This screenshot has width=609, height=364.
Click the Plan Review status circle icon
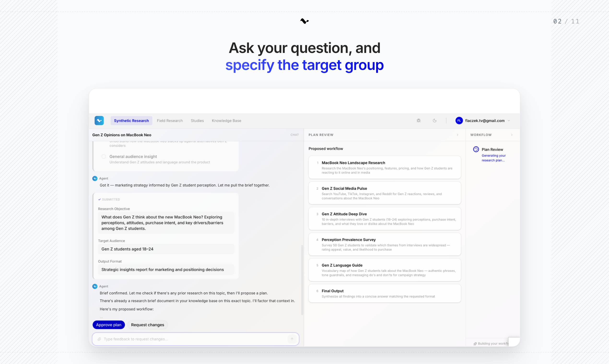tap(476, 149)
